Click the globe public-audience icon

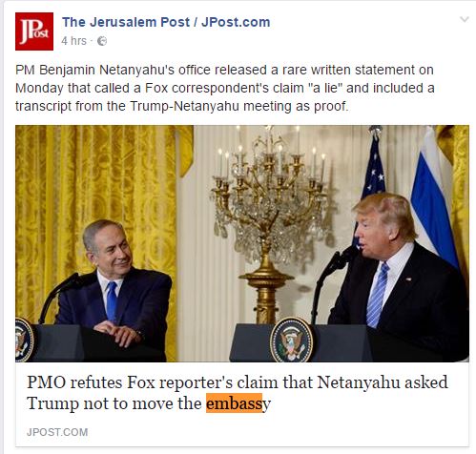(102, 41)
